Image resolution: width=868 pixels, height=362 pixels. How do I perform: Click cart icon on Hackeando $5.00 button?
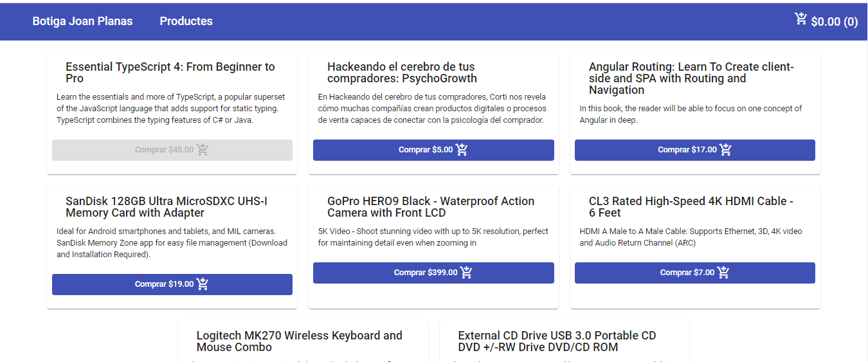462,150
